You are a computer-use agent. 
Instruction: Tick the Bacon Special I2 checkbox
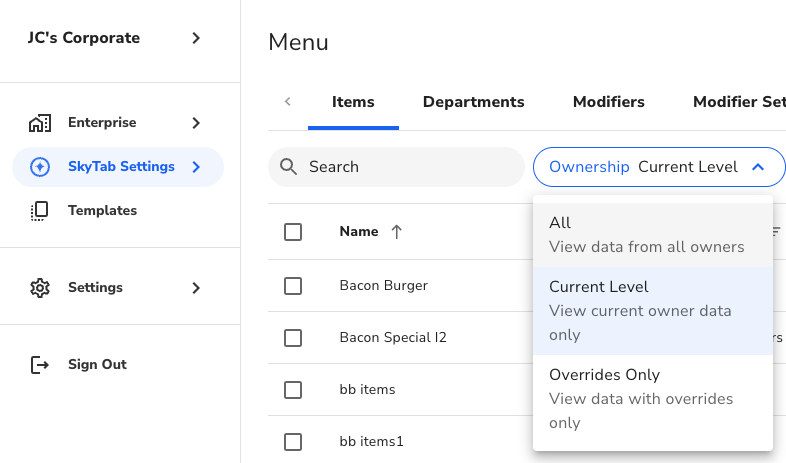[293, 338]
